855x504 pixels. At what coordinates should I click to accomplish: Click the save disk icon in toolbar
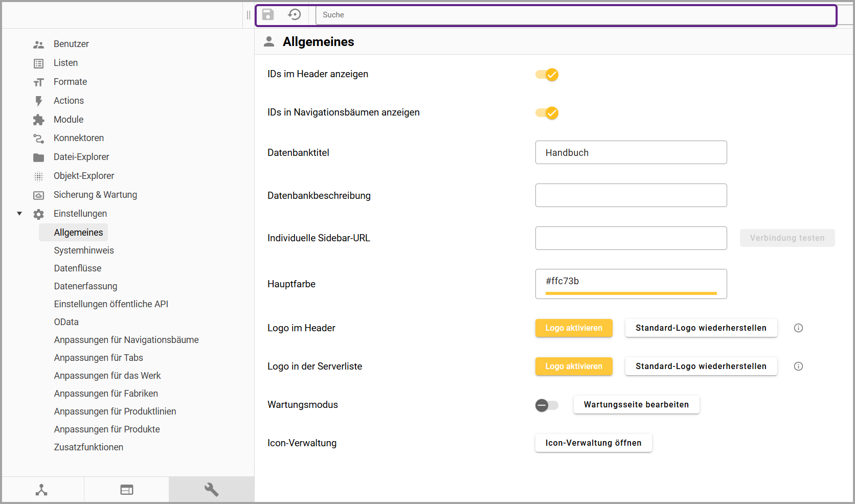[268, 14]
